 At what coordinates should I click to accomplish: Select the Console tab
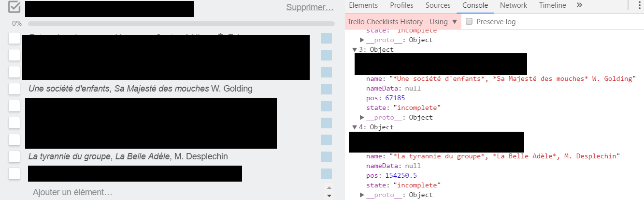(475, 5)
